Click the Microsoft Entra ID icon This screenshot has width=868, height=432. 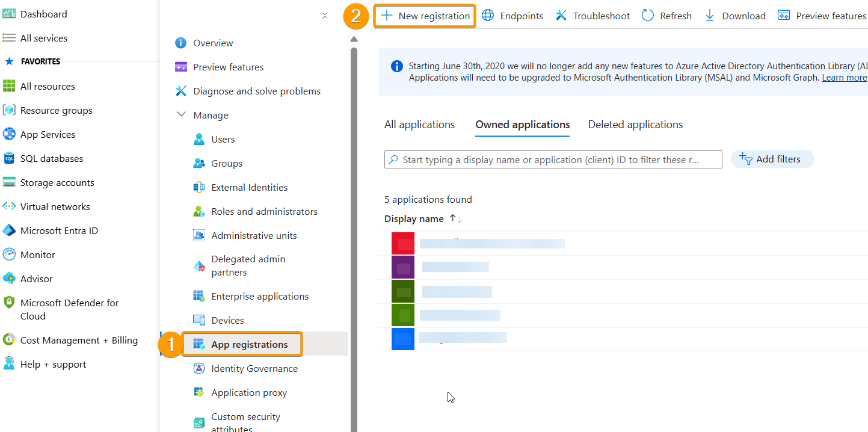click(9, 230)
